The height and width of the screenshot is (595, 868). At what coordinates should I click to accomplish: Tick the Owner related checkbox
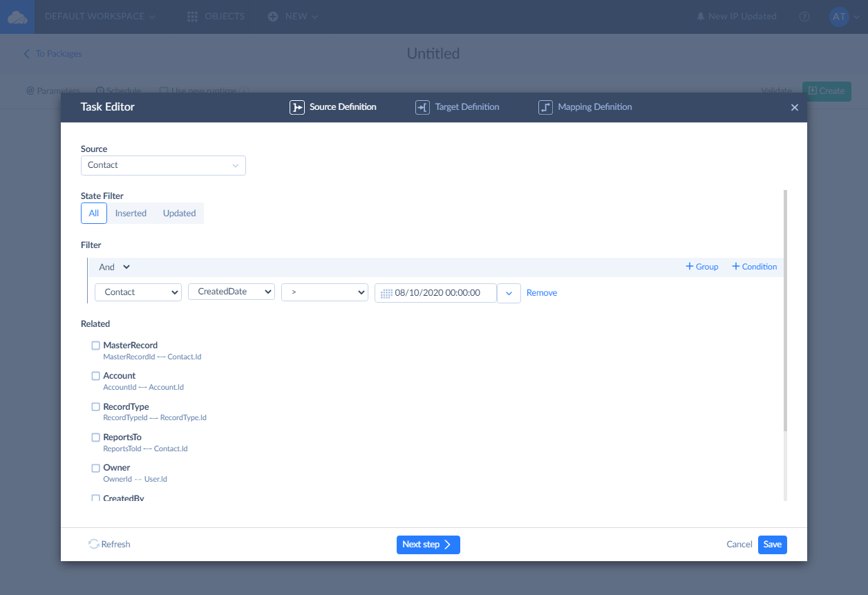[x=96, y=468]
